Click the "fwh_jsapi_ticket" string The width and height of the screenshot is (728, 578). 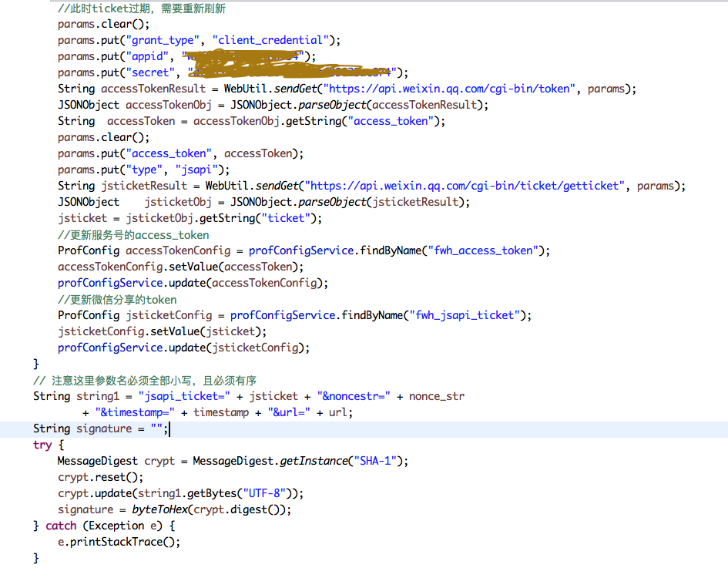click(465, 316)
